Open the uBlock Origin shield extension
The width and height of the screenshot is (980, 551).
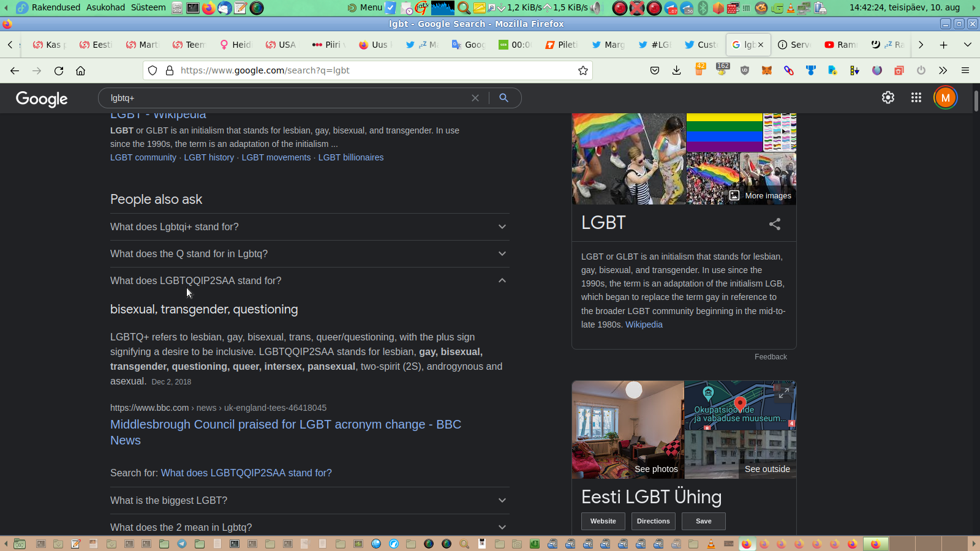pos(745,70)
